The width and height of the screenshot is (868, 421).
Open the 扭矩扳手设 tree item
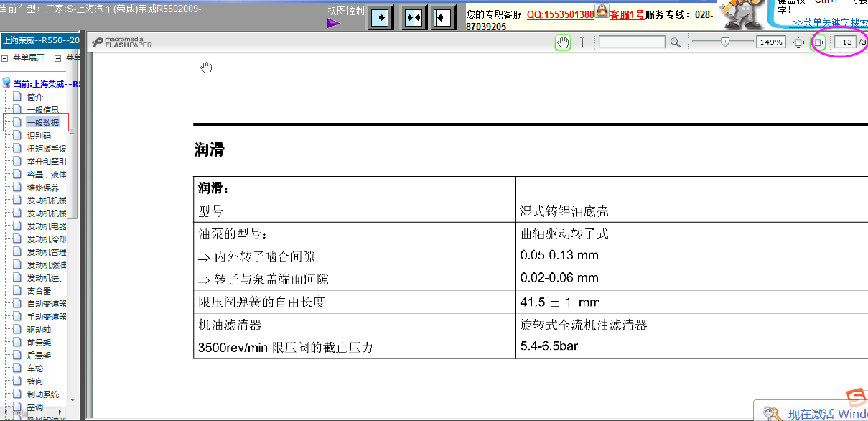coord(47,149)
